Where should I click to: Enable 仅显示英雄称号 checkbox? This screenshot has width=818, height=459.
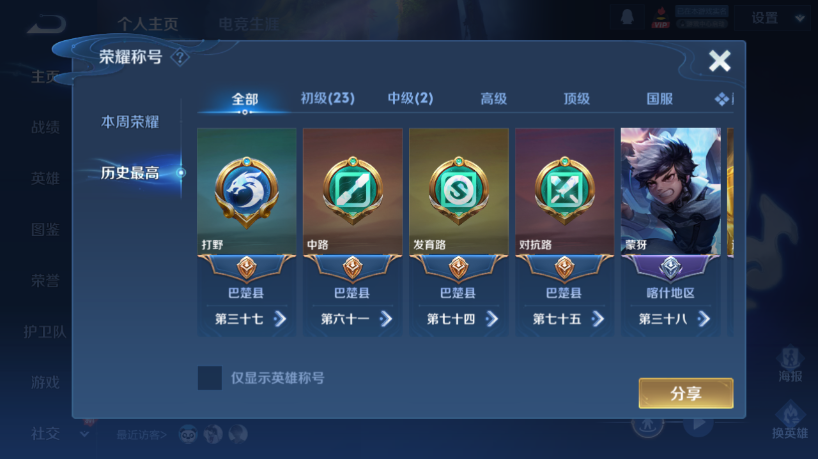click(210, 378)
